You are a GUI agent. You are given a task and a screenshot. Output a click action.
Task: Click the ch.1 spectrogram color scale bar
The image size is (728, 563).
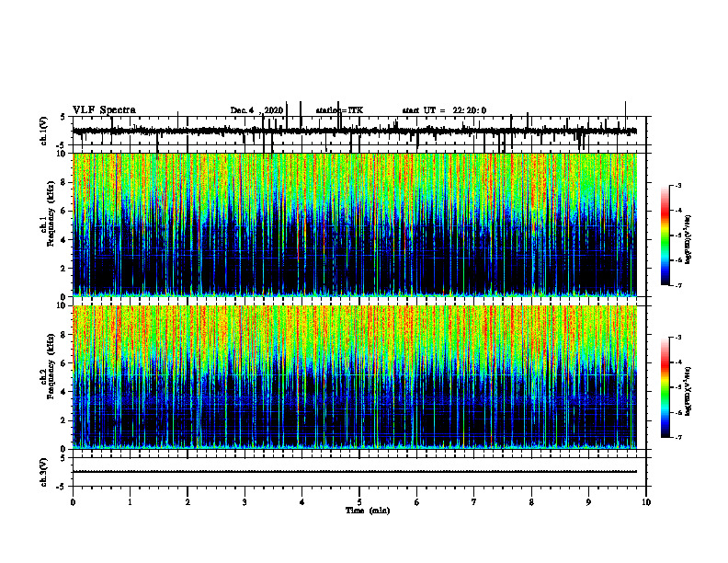pyautogui.click(x=665, y=236)
